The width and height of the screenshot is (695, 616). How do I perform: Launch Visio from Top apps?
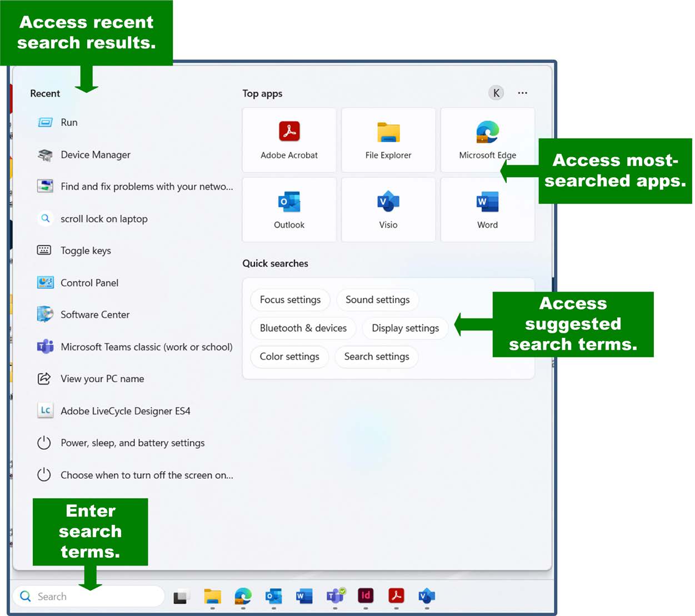pyautogui.click(x=388, y=210)
